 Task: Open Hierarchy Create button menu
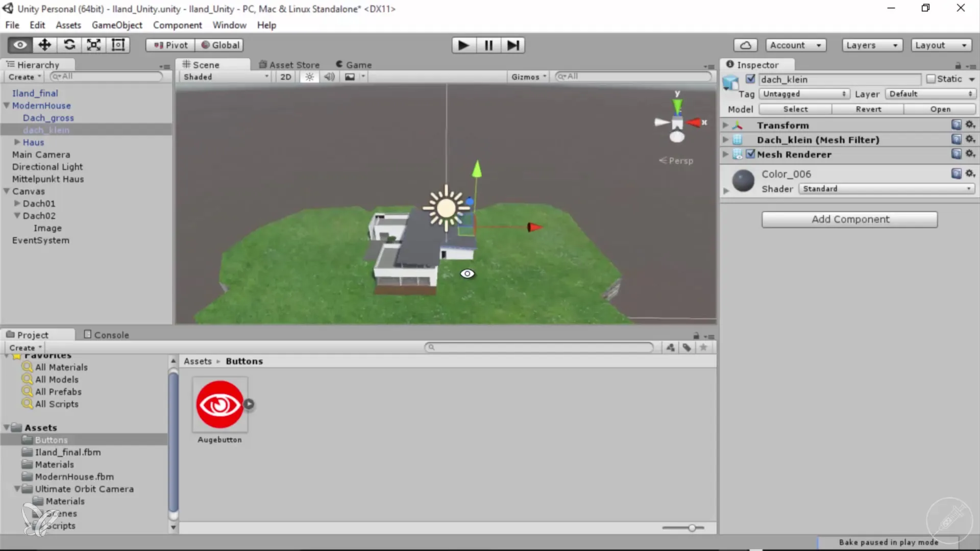coord(24,77)
